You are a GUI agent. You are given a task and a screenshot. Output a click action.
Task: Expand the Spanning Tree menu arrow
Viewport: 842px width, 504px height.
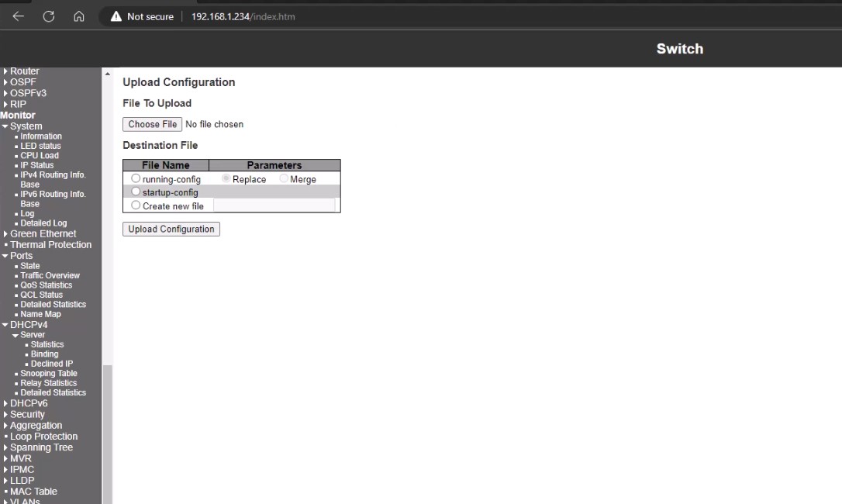[5, 447]
